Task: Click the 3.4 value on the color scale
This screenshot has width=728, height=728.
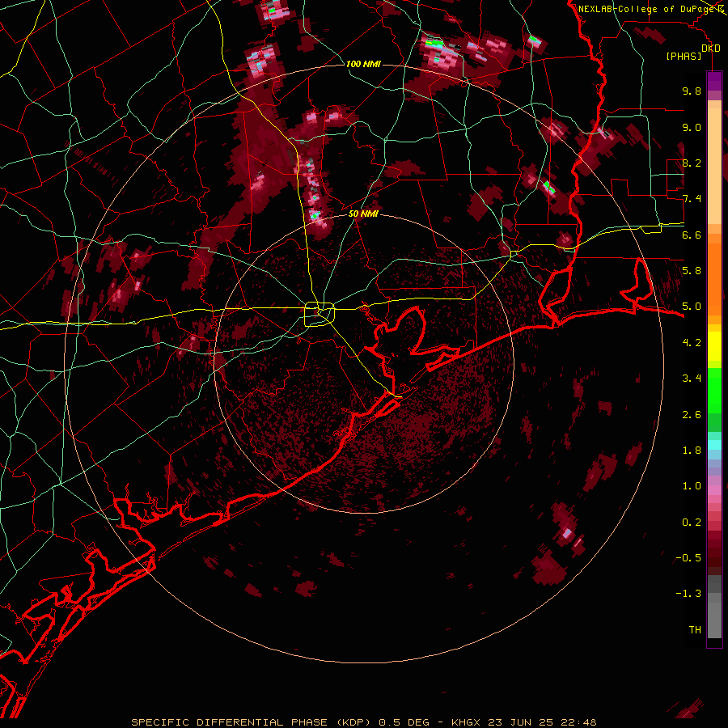Action: 692,379
